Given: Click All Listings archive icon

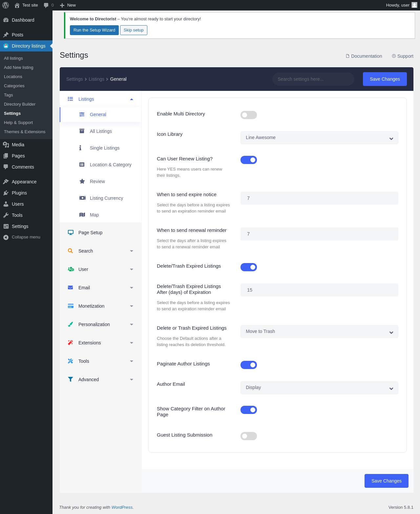Looking at the screenshot, I should (x=82, y=131).
